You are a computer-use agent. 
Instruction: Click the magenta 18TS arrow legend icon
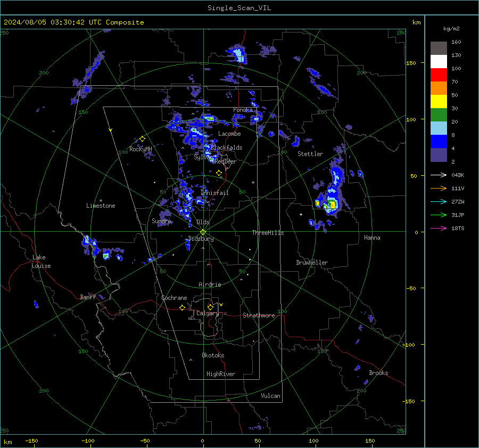(x=439, y=228)
